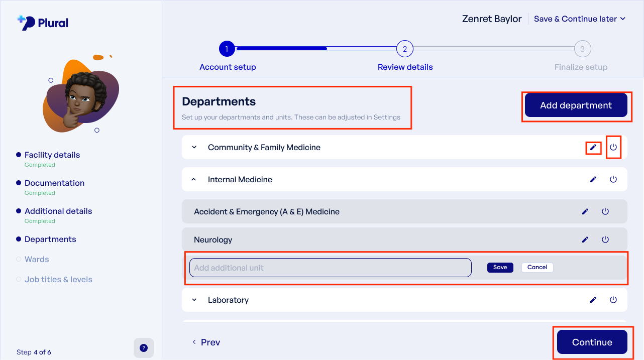Viewport: 644px width, 360px height.
Task: Edit Community & Family Medicine department
Action: pos(593,148)
